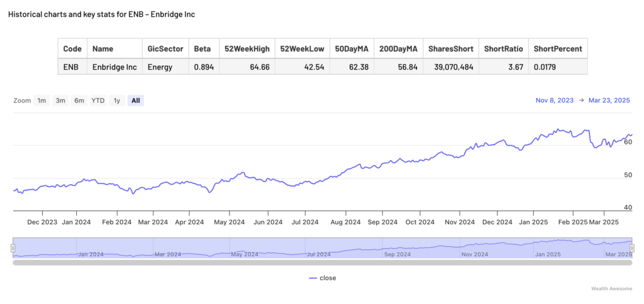
Task: Click the purple close legend line icon
Action: tap(313, 278)
